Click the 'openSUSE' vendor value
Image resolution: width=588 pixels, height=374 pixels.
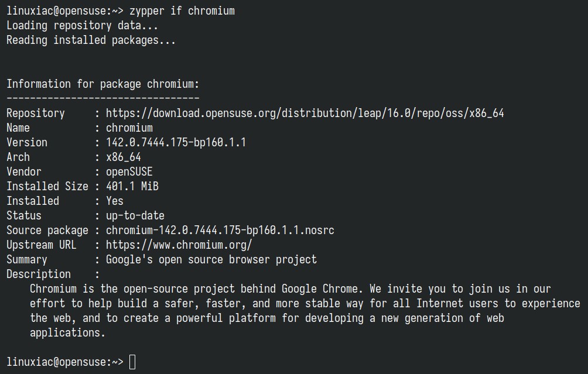tap(129, 171)
